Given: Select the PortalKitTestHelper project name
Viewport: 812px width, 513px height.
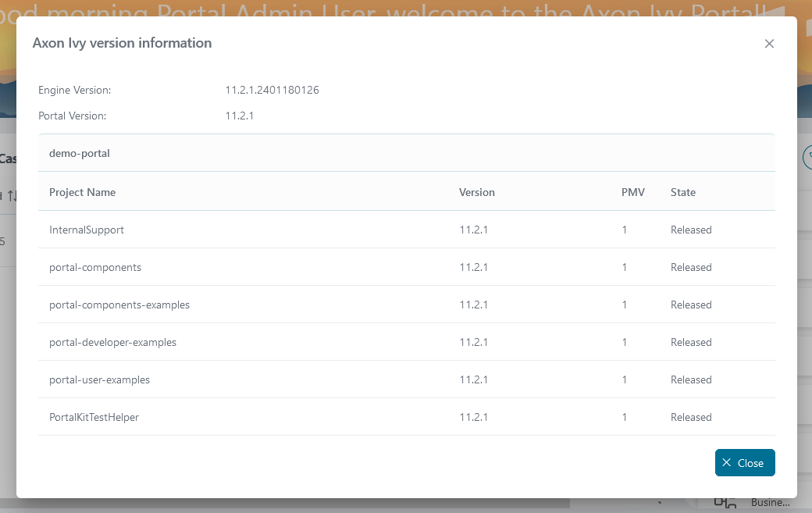Looking at the screenshot, I should (94, 417).
